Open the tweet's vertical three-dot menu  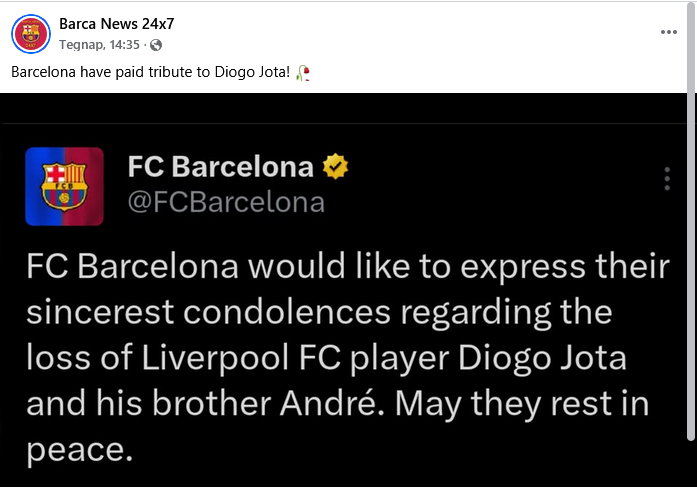coord(667,179)
